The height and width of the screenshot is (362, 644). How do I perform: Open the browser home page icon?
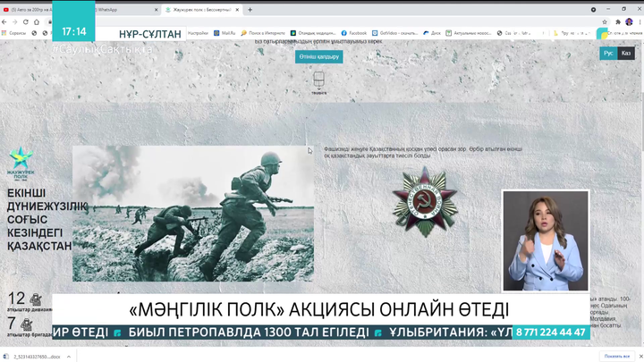36,22
